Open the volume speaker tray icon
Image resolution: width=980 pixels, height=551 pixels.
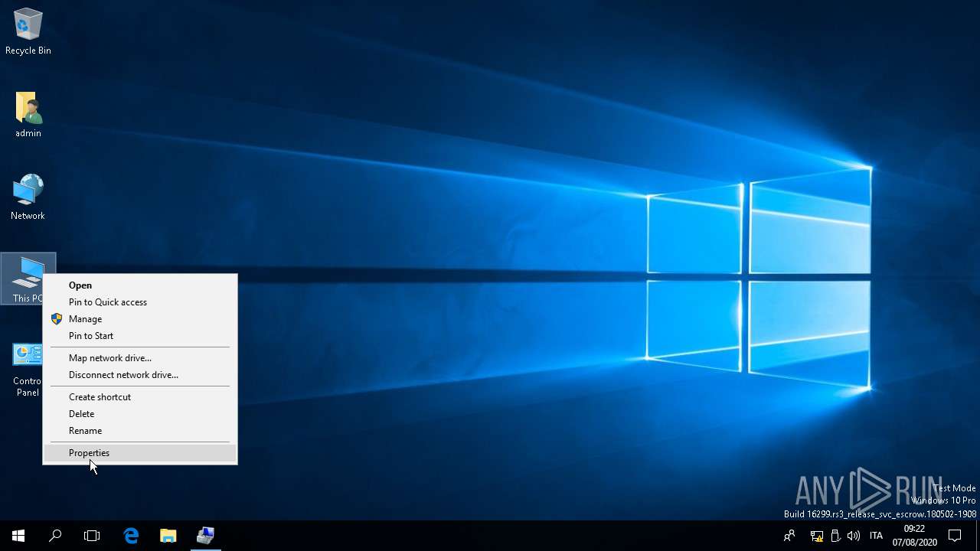[x=854, y=536]
